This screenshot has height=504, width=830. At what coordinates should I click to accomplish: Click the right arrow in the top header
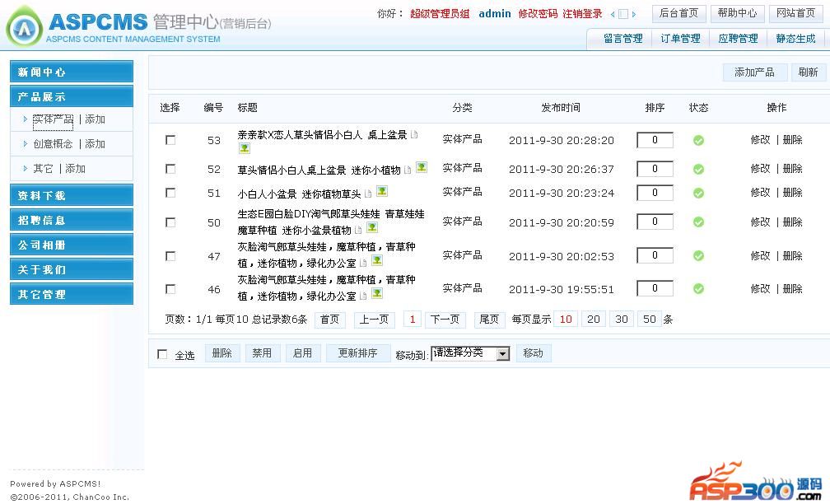click(633, 14)
